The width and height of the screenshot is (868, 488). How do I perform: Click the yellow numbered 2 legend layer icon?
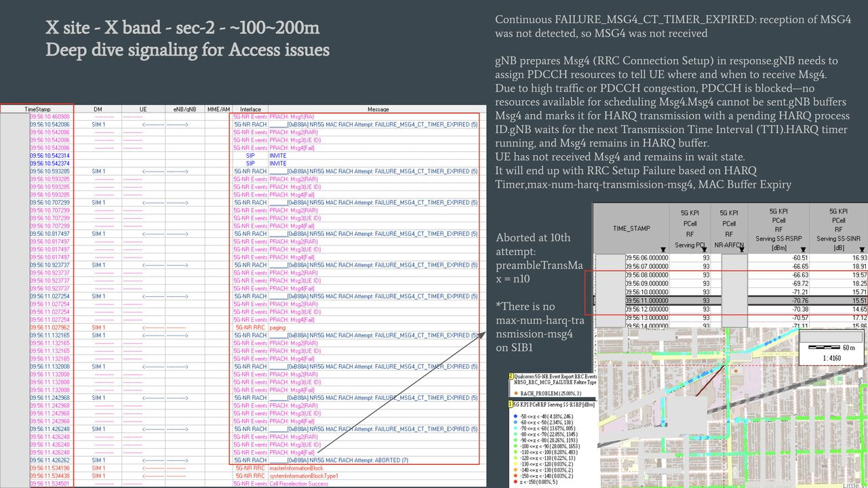point(511,376)
